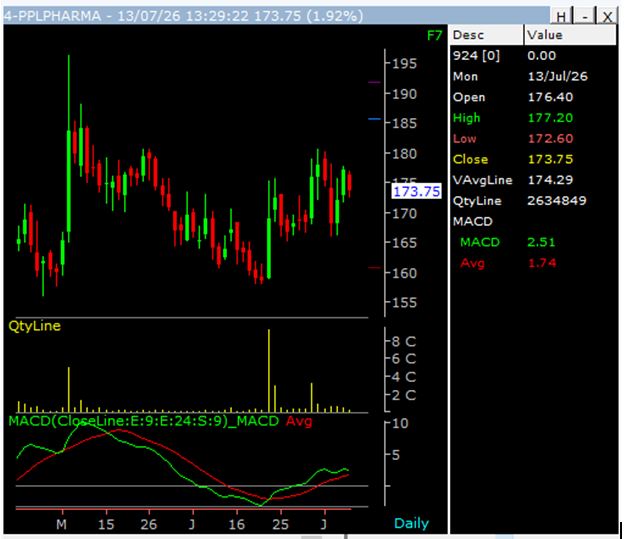Click the Open label in Desc column

click(x=469, y=97)
